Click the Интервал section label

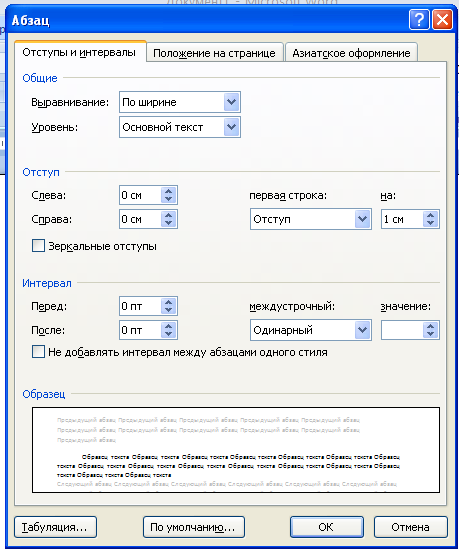point(47,283)
